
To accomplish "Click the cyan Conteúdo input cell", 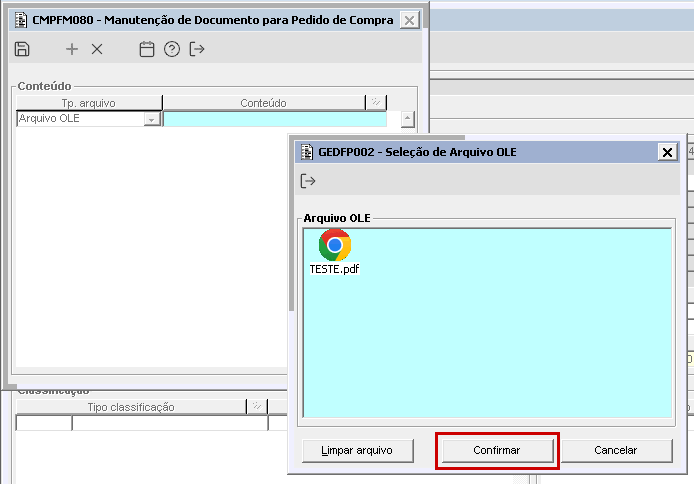I will pos(275,119).
